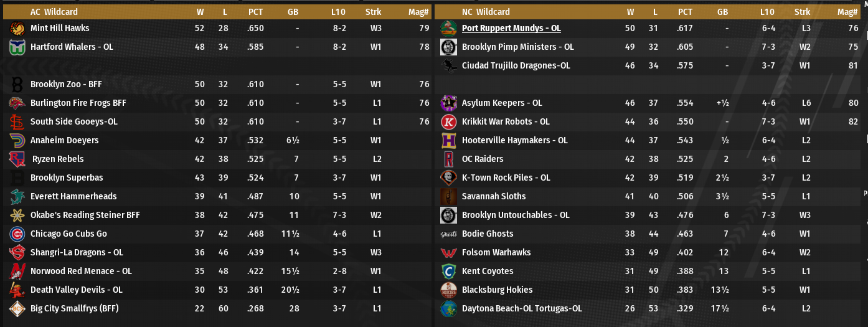
Task: Click the Folsom Warhawks W logo
Action: coord(448,252)
